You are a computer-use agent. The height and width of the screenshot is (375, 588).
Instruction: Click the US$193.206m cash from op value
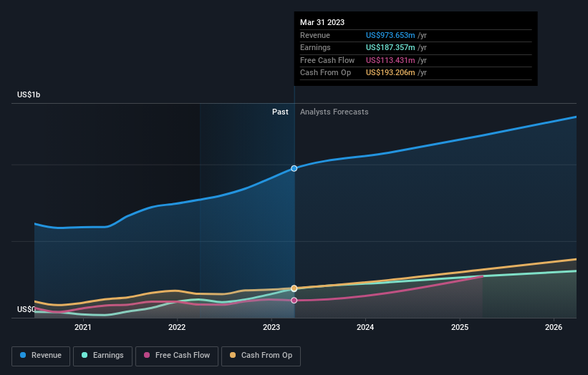tap(390, 73)
